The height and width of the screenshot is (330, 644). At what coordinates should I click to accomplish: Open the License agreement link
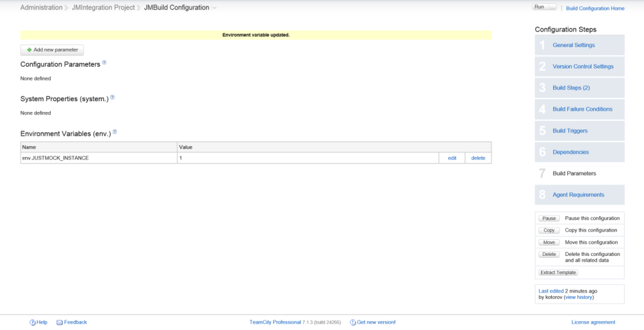(x=593, y=323)
